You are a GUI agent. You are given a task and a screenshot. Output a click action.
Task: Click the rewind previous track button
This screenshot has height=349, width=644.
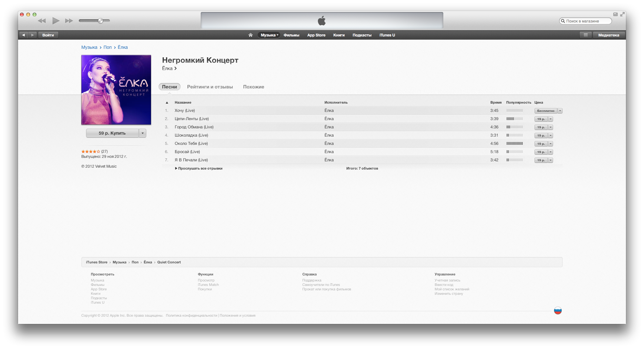[42, 21]
